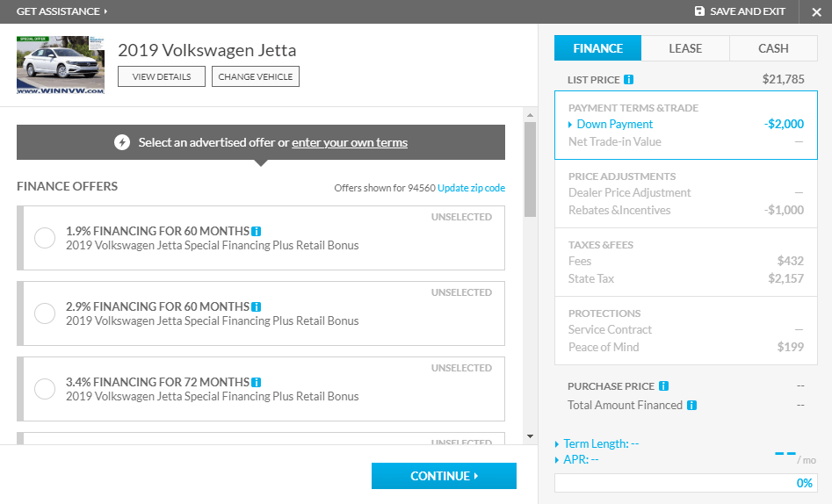Screen dimensions: 832x504
Task: Expand the Down Payment section
Action: pos(611,124)
